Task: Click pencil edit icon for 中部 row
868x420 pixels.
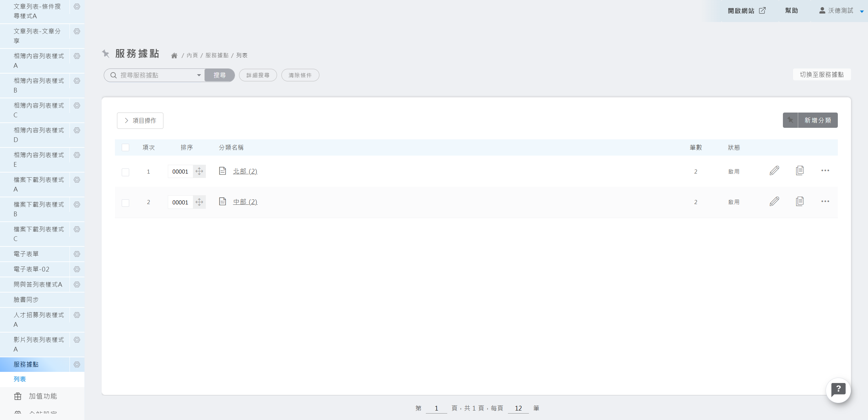Action: 774,201
